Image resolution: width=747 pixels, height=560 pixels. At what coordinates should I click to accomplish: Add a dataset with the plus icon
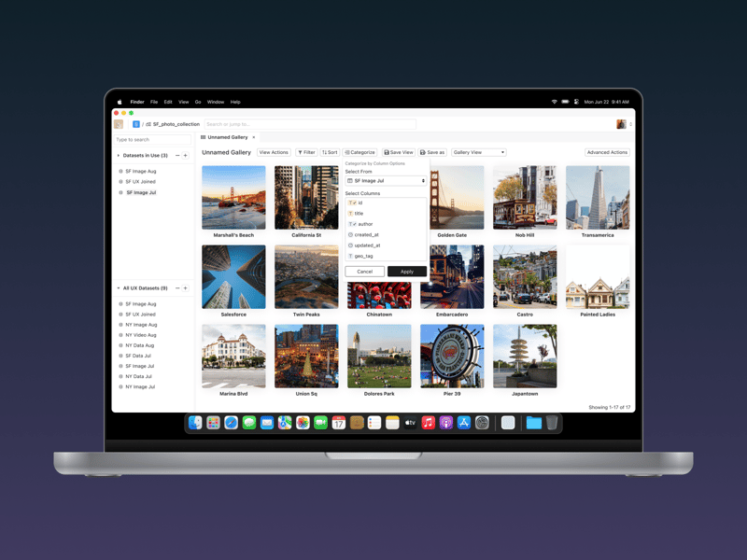coord(185,155)
